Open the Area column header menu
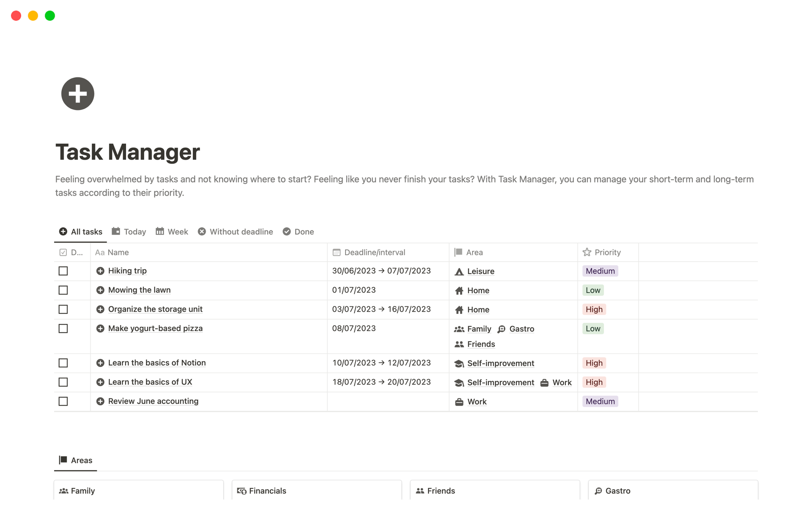The image size is (812, 508). coord(474,252)
